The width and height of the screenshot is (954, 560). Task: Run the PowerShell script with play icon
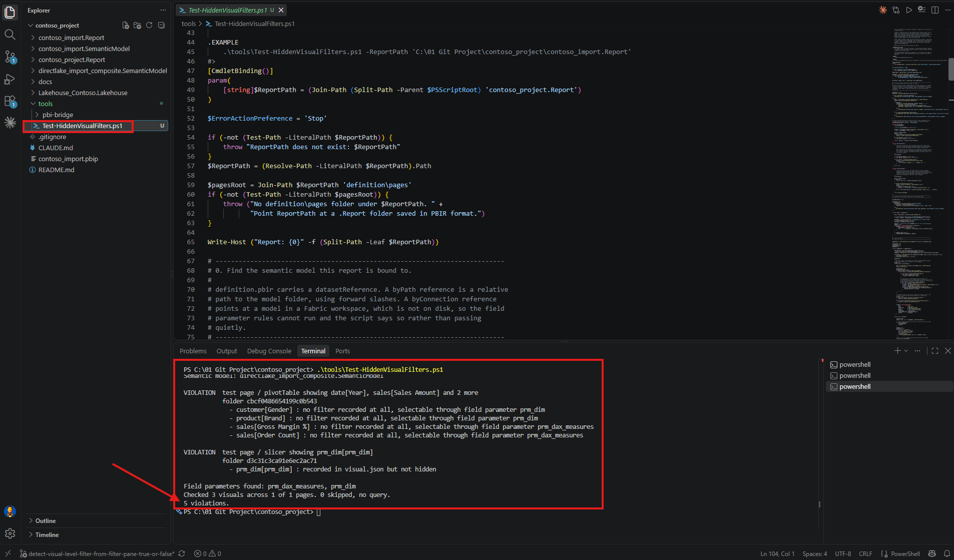(x=909, y=10)
